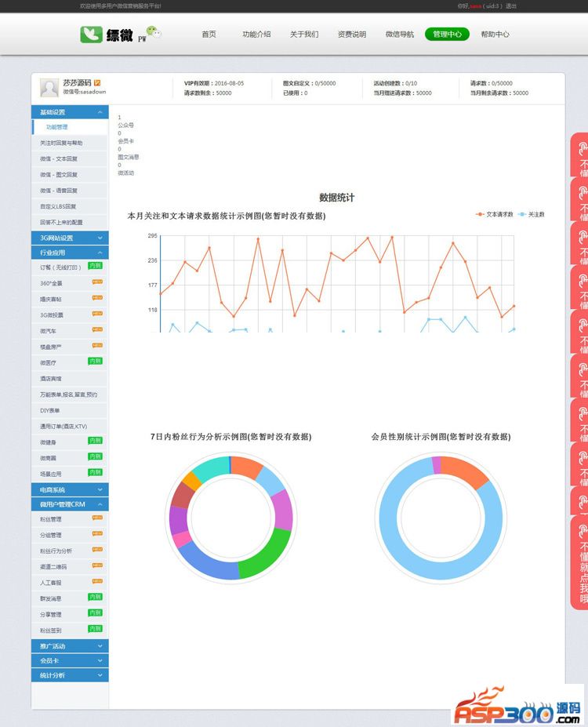Click the orange edit icon beside 莎莎源码
The image size is (588, 727).
click(97, 82)
